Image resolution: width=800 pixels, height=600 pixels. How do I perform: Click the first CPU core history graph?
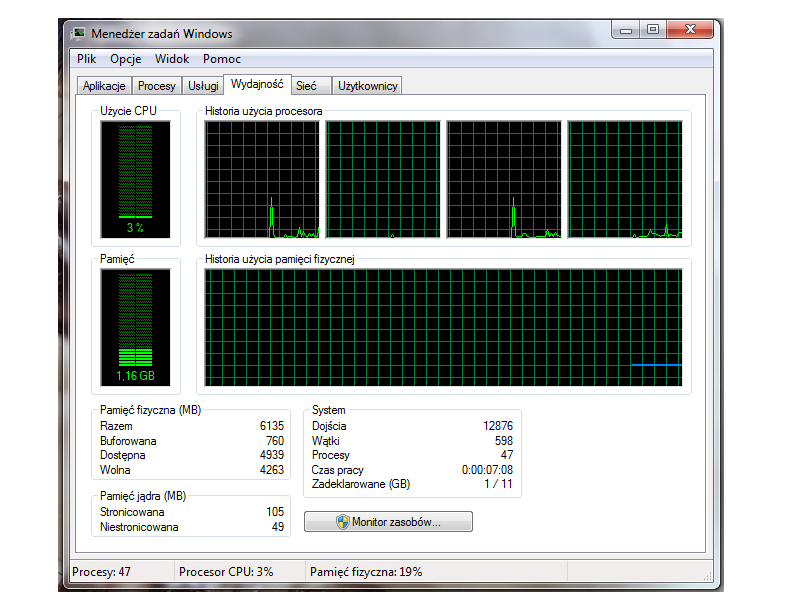click(x=262, y=180)
